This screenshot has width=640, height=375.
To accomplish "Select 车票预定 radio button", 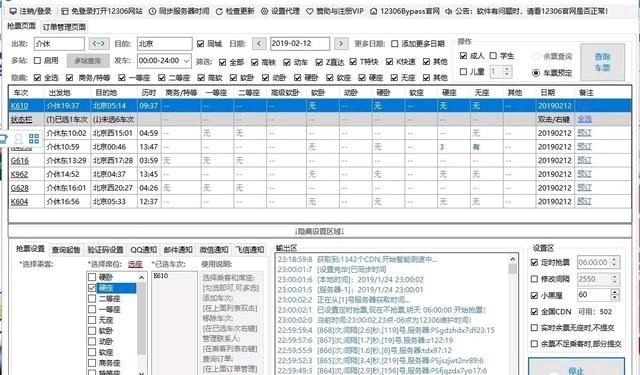I will pyautogui.click(x=536, y=73).
